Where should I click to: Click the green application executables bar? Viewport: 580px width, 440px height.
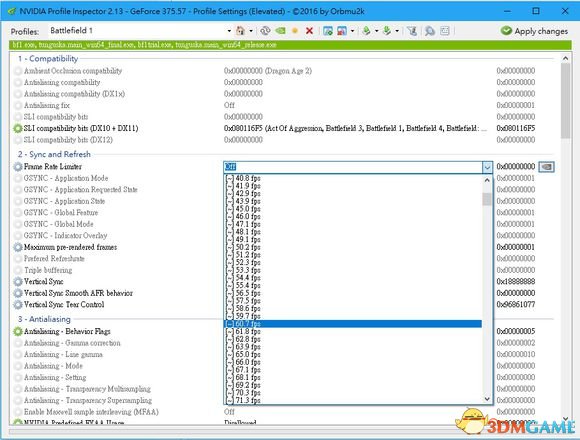[290, 45]
